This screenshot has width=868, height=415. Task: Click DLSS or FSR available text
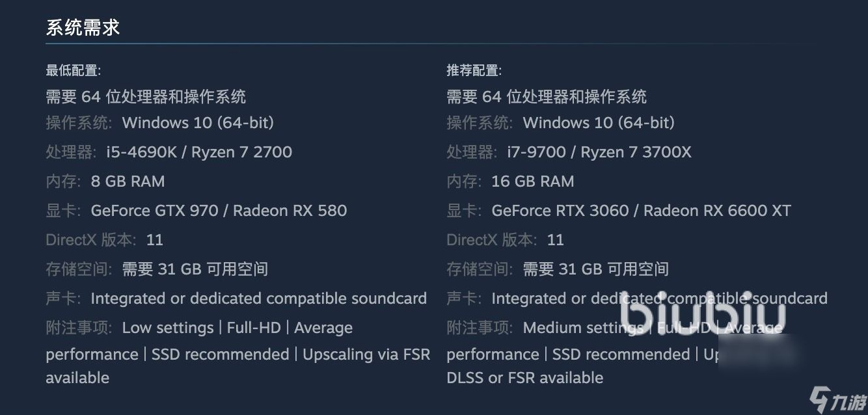click(524, 378)
